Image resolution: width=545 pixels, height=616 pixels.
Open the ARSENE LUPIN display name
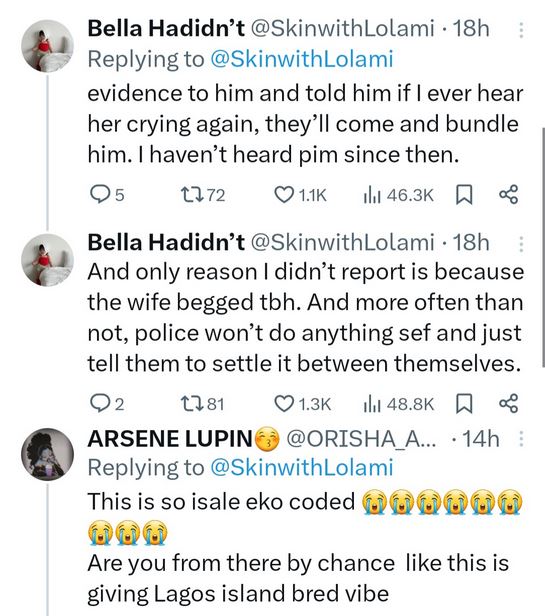tap(170, 439)
